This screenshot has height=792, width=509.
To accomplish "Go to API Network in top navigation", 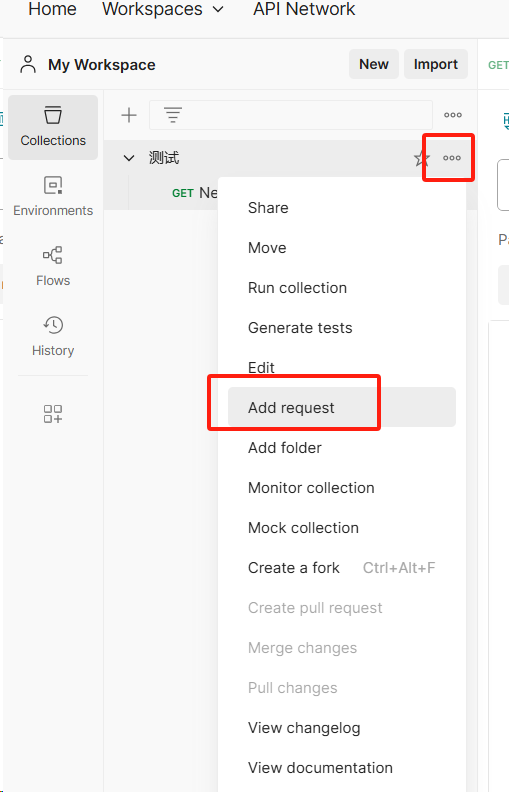I will click(x=304, y=9).
